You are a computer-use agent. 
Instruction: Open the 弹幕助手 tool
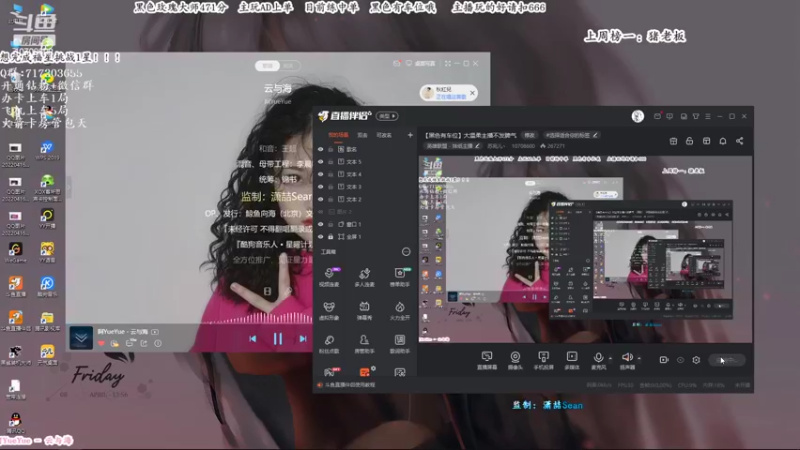[399, 277]
